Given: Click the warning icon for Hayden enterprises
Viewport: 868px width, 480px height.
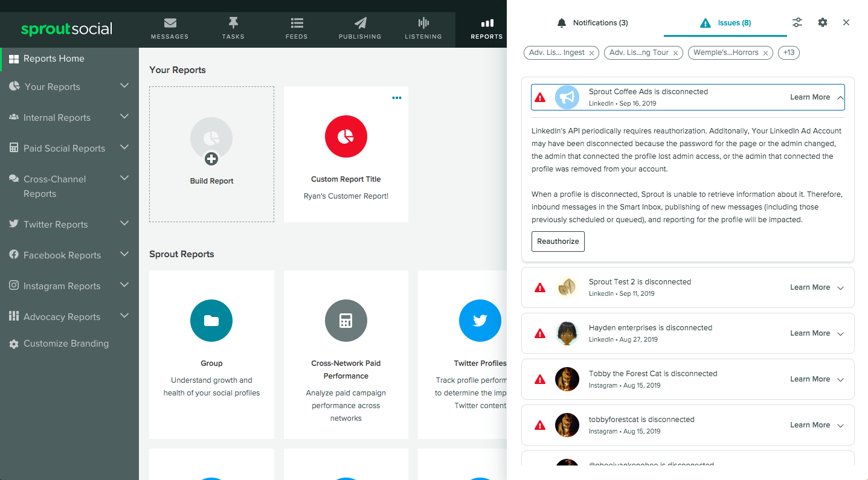Looking at the screenshot, I should 540,333.
